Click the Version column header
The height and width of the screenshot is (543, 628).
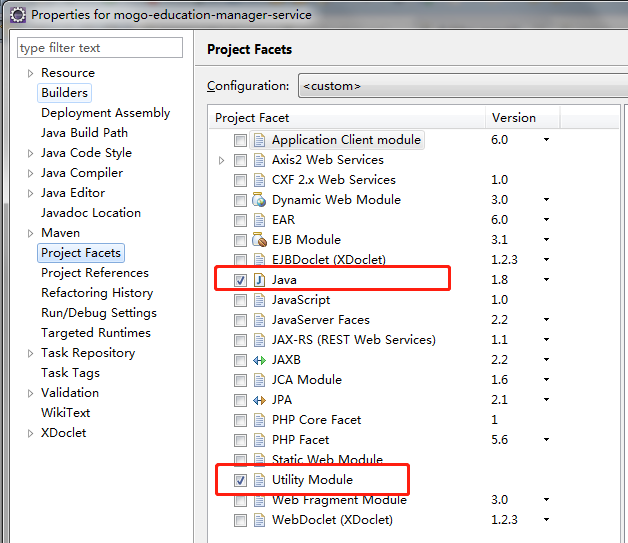pos(523,118)
